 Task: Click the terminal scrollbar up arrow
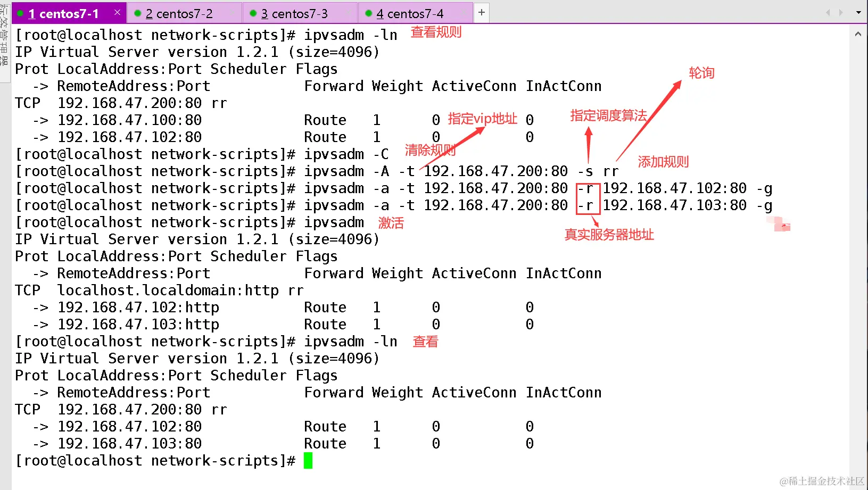[858, 34]
